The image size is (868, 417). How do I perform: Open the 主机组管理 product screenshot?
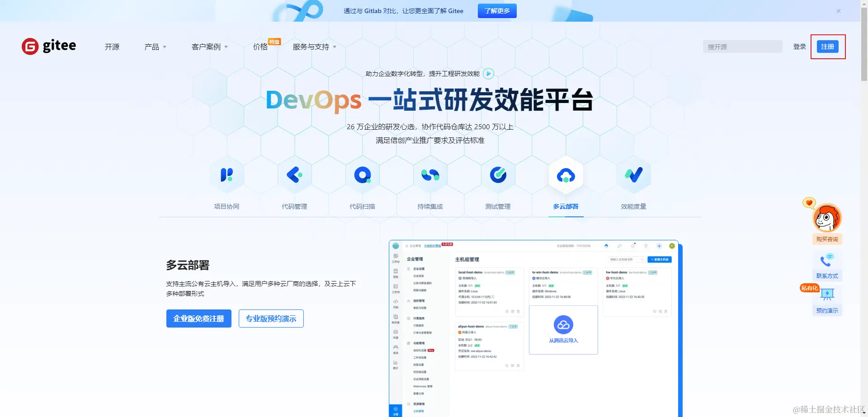point(534,328)
